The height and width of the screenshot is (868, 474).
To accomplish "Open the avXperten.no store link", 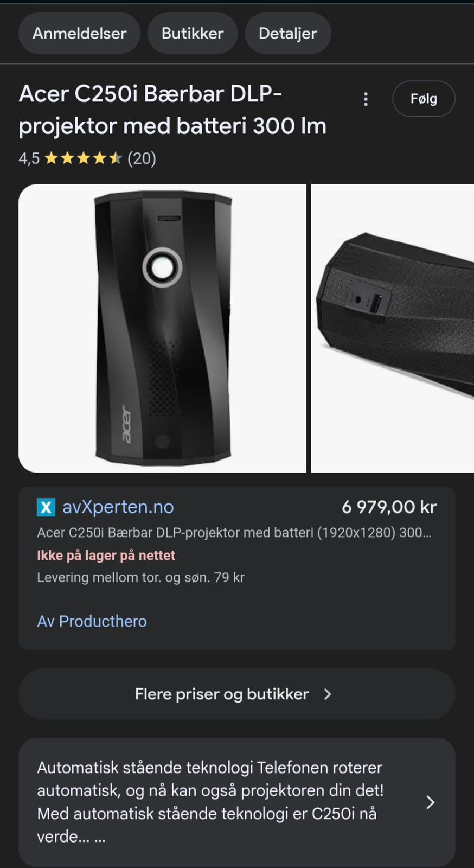I will pyautogui.click(x=118, y=507).
